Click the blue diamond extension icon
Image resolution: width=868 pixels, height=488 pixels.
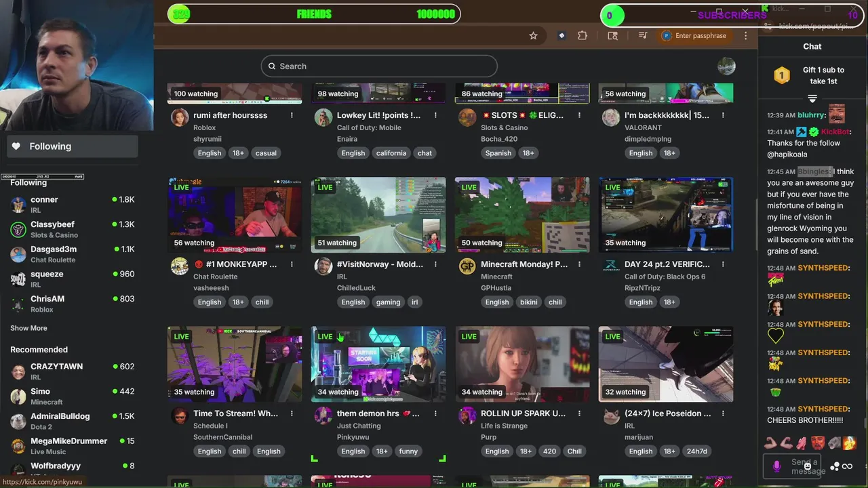(561, 36)
